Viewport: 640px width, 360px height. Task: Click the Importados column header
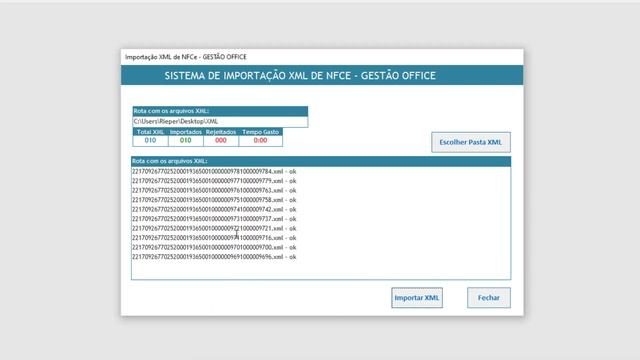pyautogui.click(x=186, y=132)
